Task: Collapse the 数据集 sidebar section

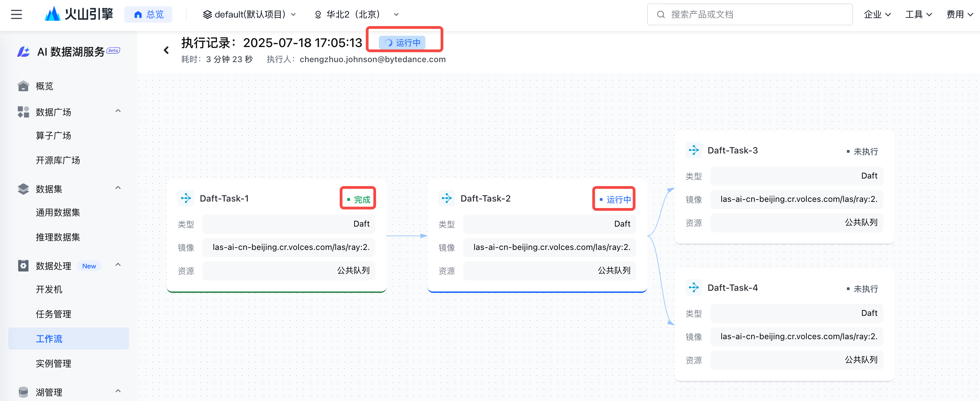Action: click(x=118, y=188)
